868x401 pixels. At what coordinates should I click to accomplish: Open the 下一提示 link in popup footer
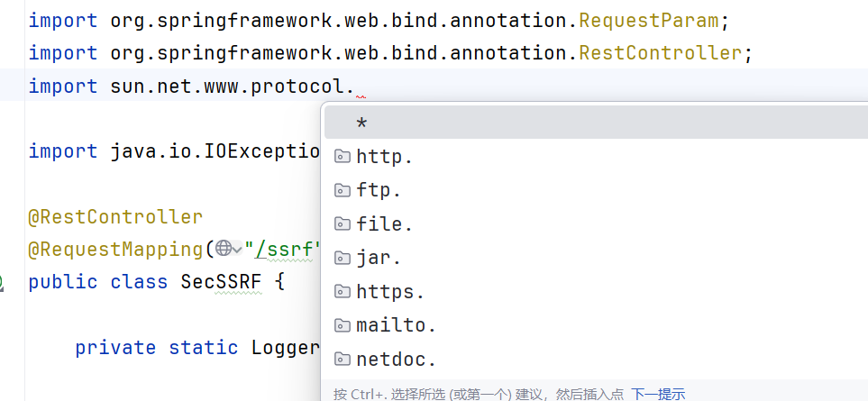click(x=658, y=394)
